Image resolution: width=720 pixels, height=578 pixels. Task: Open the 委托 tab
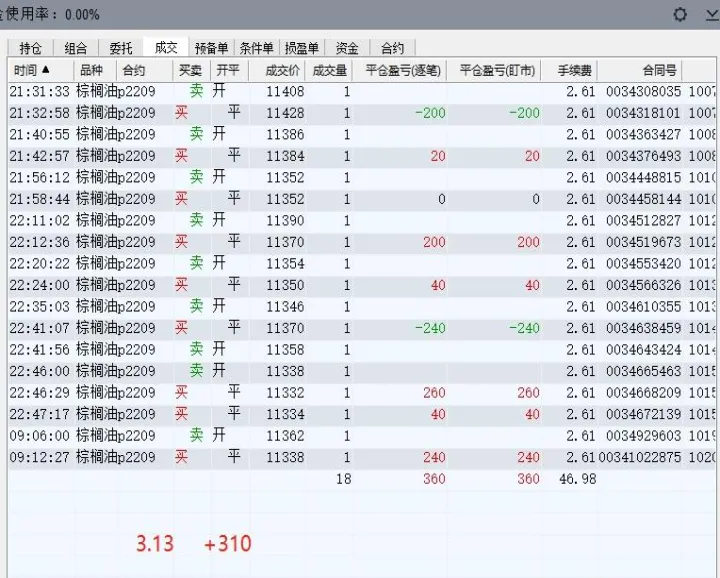coord(121,48)
